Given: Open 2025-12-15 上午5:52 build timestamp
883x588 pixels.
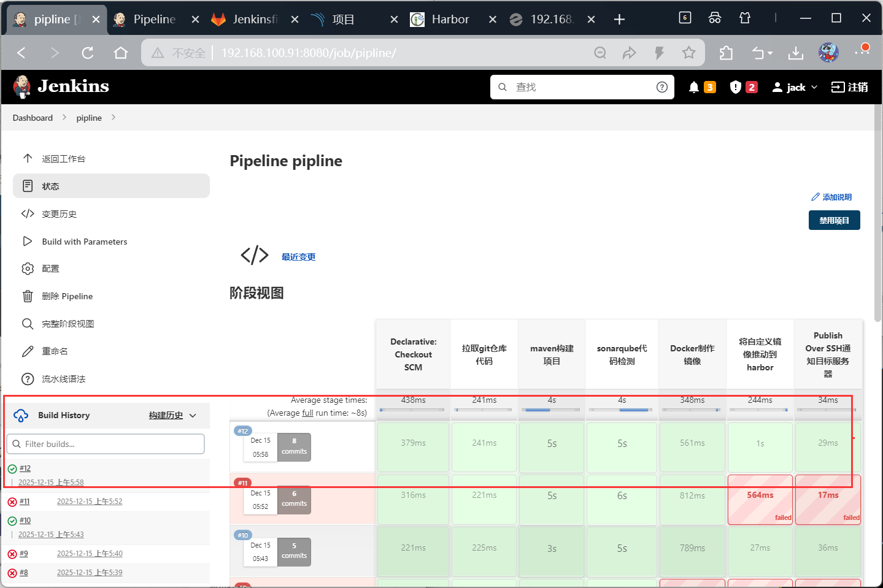Looking at the screenshot, I should pyautogui.click(x=90, y=502).
